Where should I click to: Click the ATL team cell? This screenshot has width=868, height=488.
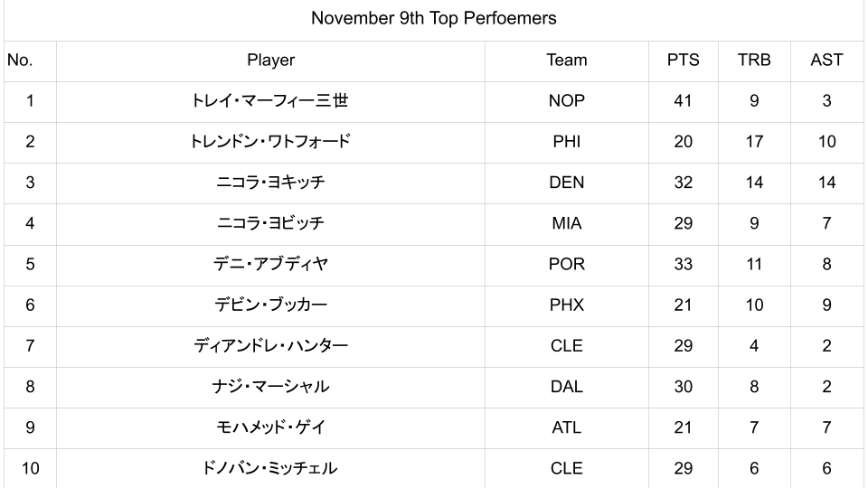pos(566,427)
